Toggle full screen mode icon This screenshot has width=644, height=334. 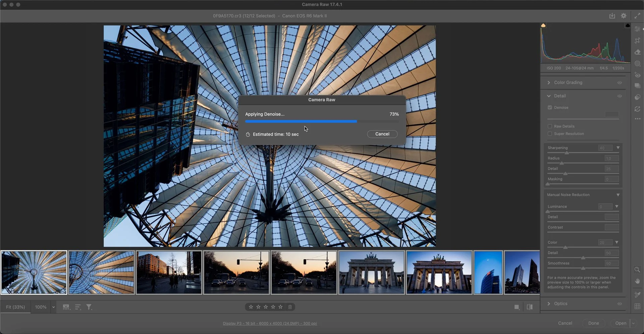coord(637,16)
